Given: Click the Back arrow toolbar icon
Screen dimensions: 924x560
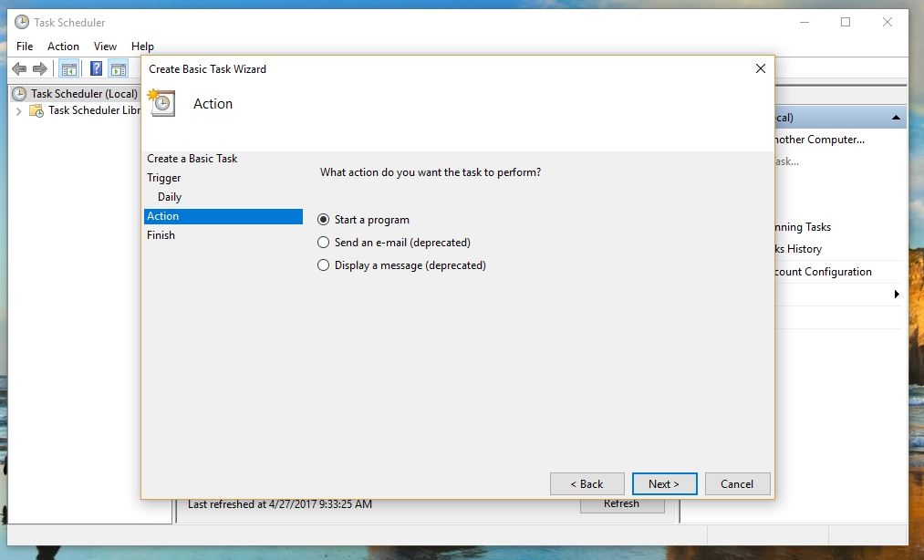Looking at the screenshot, I should pyautogui.click(x=19, y=69).
